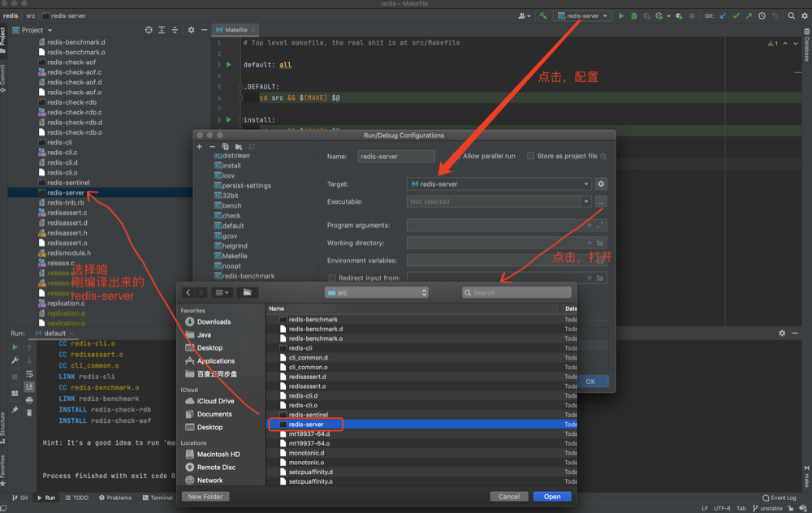Click the green Build hammer icon
Image resolution: width=812 pixels, height=513 pixels.
point(542,16)
